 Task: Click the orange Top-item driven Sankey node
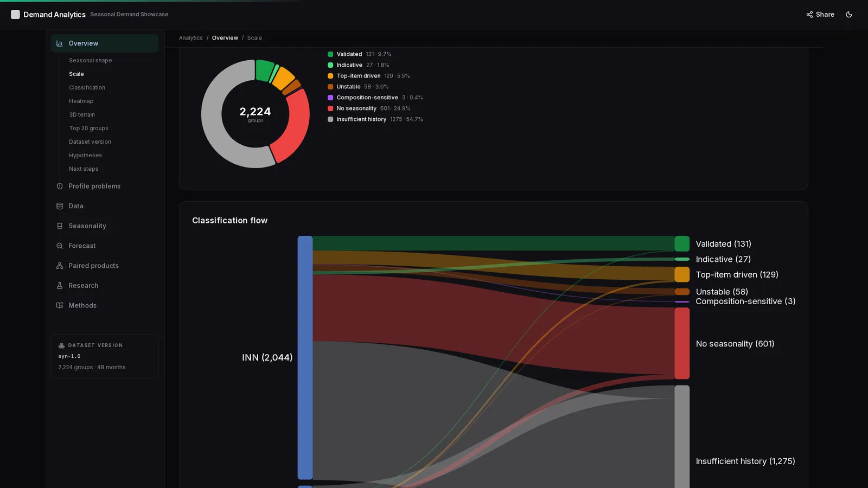coord(682,274)
